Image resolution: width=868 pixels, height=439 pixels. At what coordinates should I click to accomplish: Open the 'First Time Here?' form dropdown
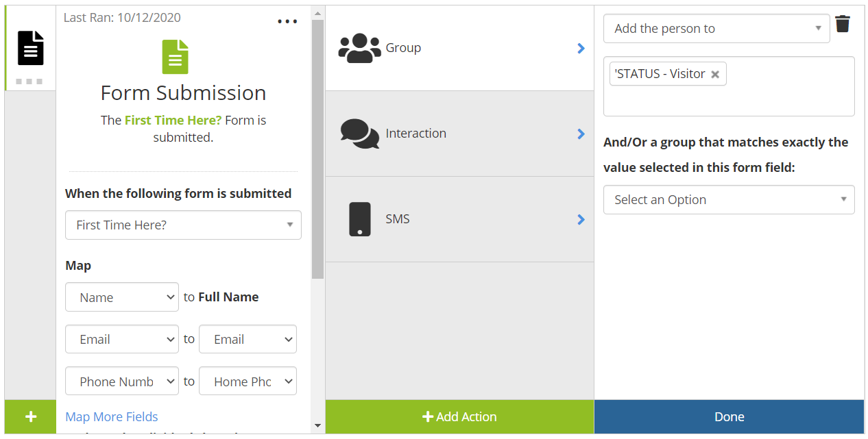point(183,225)
